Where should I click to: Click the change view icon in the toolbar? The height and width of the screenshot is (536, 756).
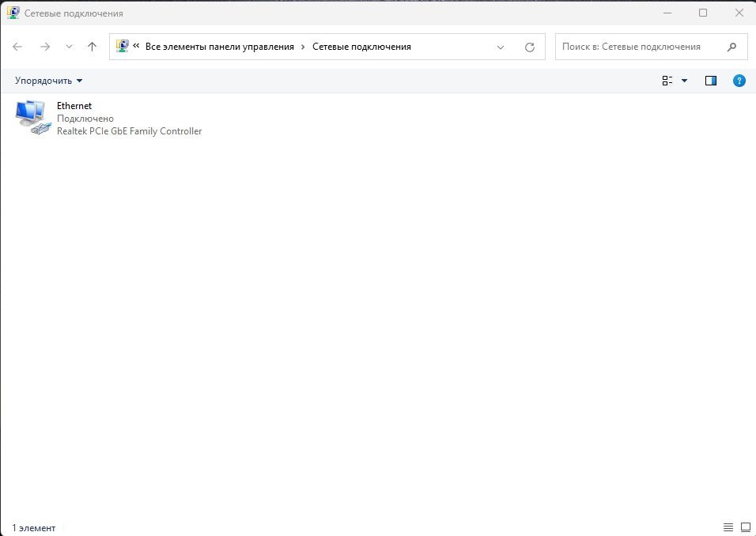click(667, 81)
